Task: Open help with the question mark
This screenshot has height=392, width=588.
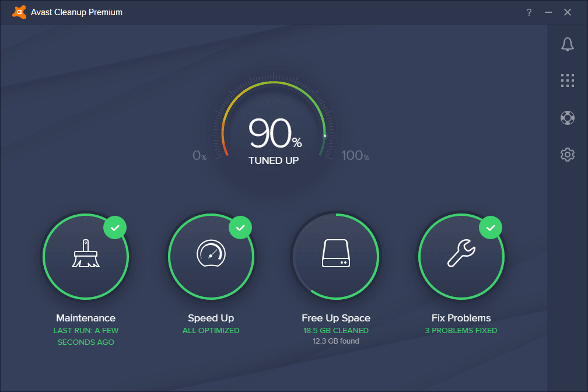Action: (x=528, y=12)
